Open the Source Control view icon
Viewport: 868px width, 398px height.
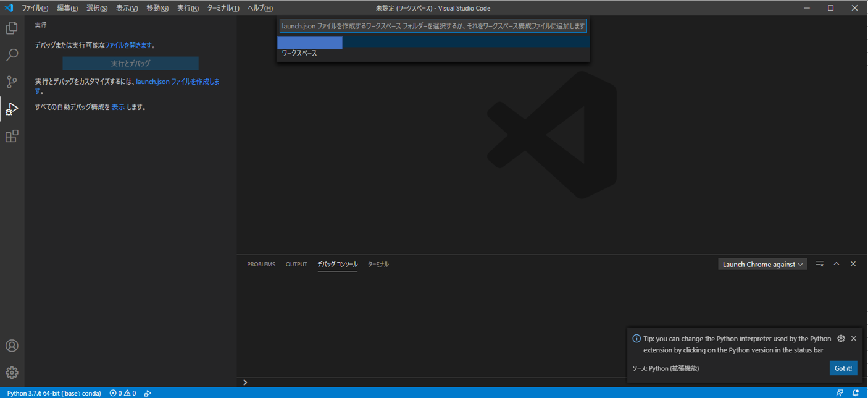pyautogui.click(x=12, y=82)
